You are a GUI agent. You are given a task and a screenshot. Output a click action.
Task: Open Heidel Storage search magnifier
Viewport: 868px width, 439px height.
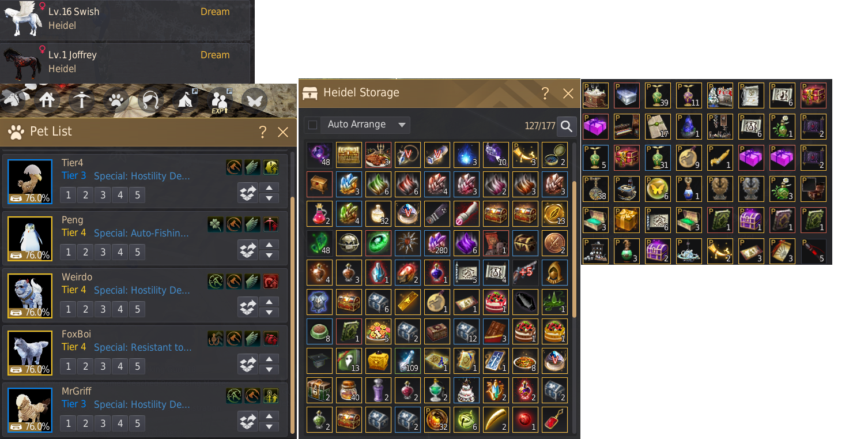click(567, 126)
